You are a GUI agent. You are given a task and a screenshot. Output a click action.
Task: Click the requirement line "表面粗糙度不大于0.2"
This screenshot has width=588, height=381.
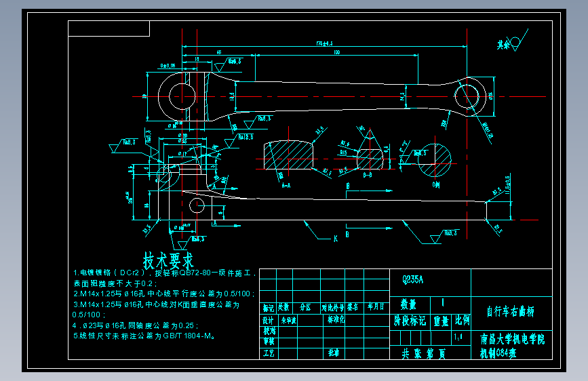[x=115, y=283]
